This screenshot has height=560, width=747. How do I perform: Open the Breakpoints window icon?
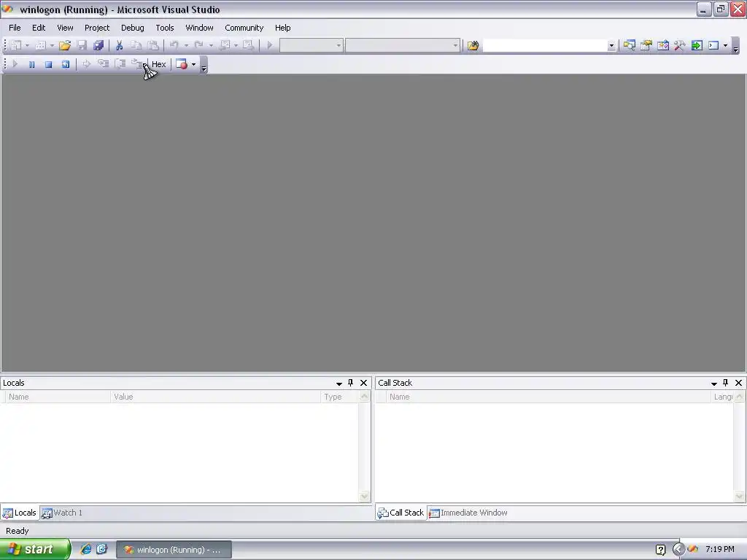click(x=182, y=64)
